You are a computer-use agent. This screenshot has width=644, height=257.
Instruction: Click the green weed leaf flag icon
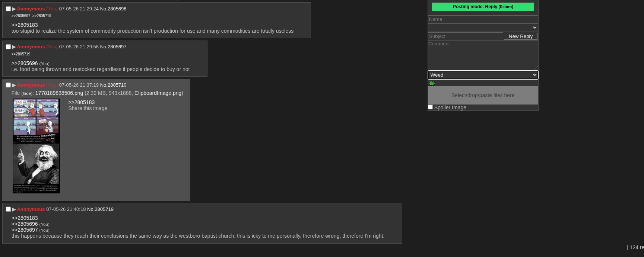click(432, 83)
